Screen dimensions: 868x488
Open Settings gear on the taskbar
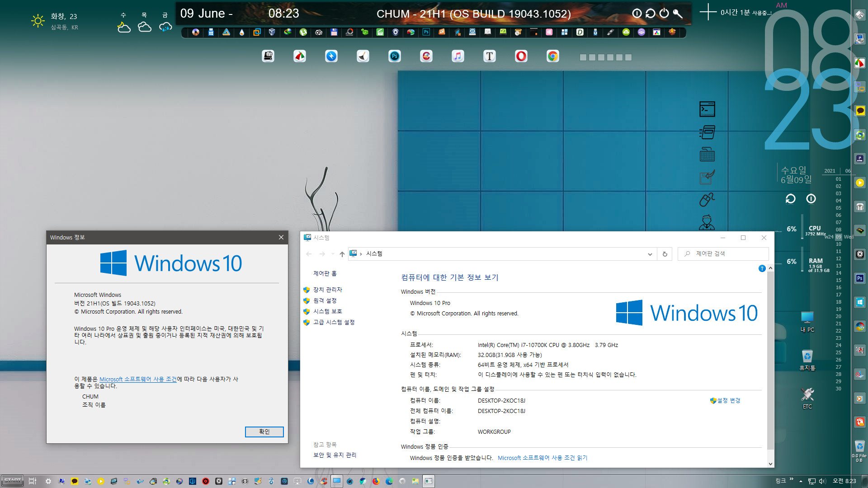click(48, 481)
